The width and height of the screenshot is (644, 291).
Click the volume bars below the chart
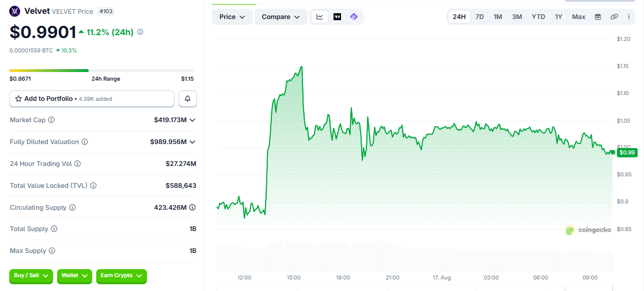[x=414, y=256]
